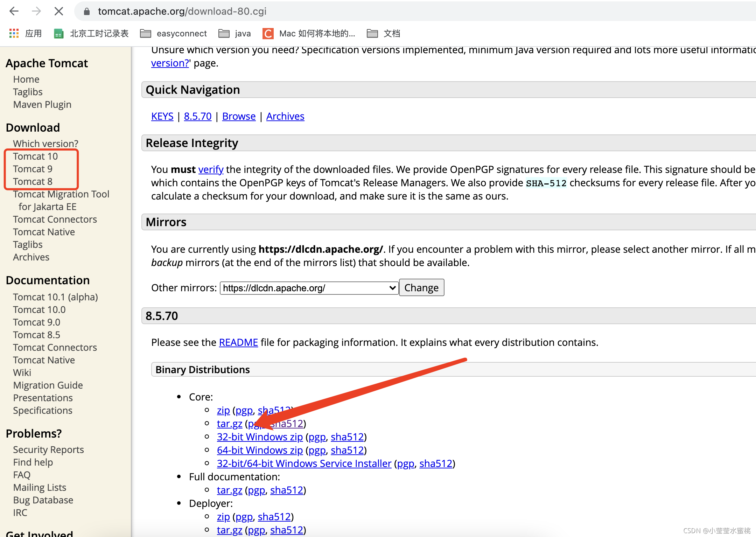Open the java bookmark folder

click(x=234, y=33)
